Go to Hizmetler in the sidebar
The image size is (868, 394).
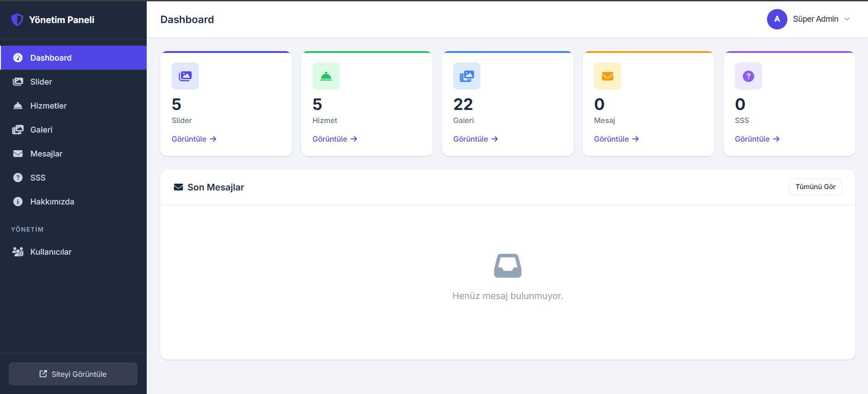point(73,106)
